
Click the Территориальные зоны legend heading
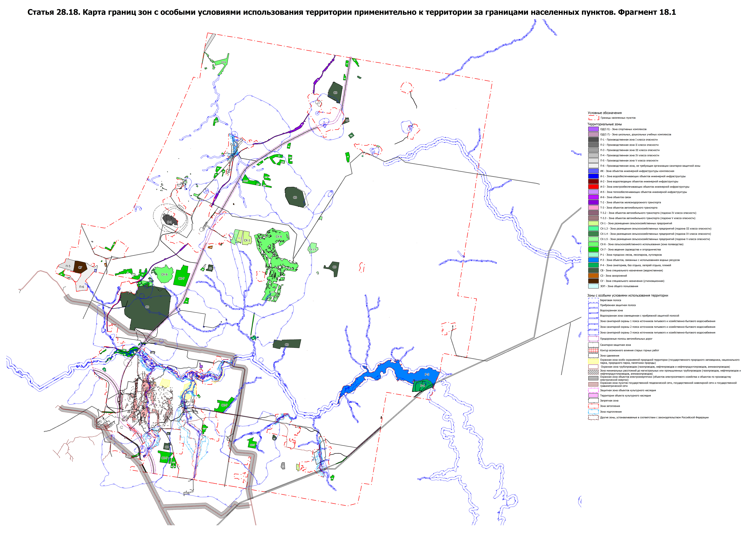click(x=604, y=124)
